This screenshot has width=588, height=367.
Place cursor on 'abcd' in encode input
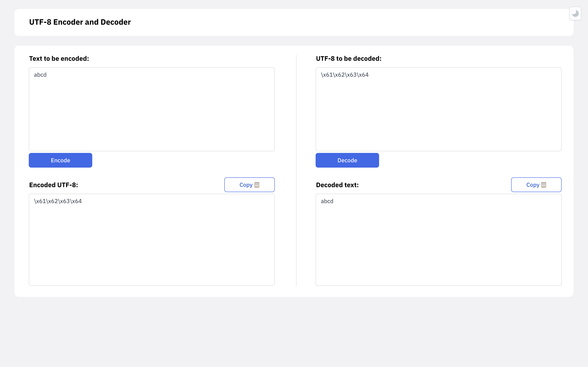(x=40, y=75)
